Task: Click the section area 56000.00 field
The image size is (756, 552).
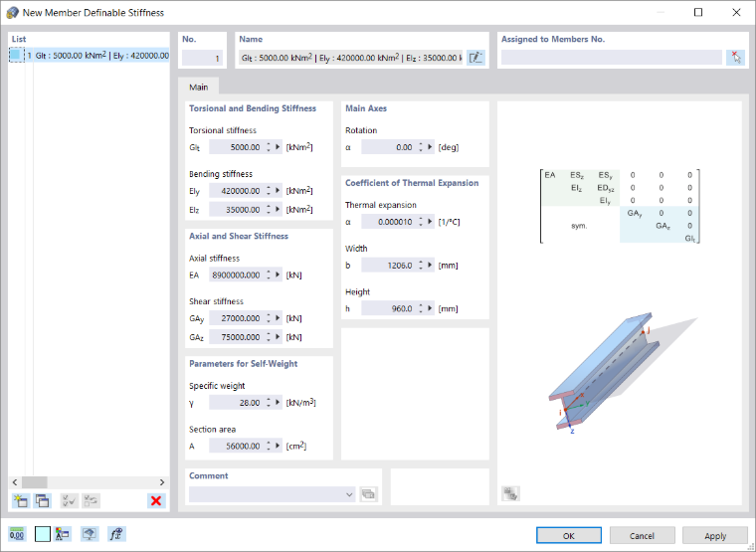Action: pos(237,446)
